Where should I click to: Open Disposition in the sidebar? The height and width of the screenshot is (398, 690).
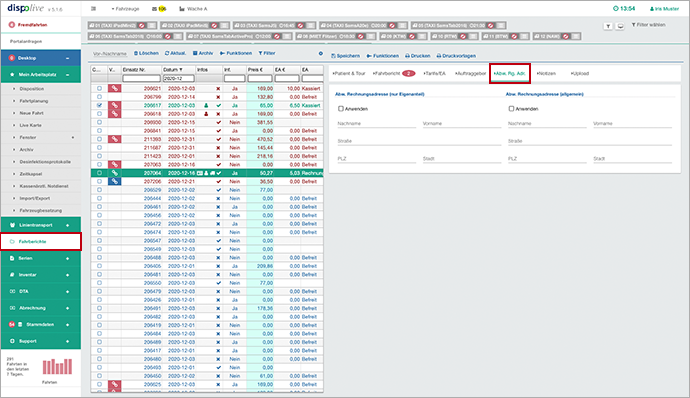(x=32, y=89)
